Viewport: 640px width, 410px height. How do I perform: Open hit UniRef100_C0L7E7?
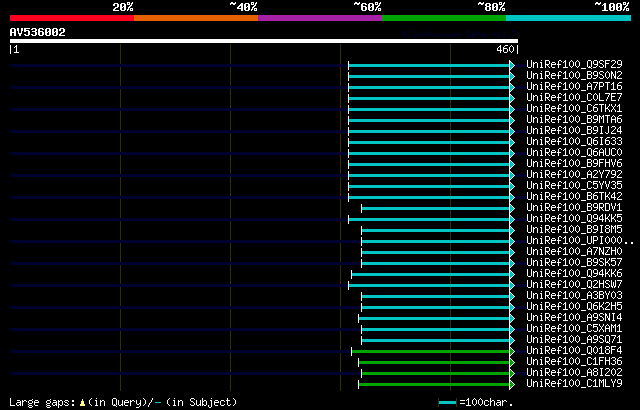click(574, 98)
